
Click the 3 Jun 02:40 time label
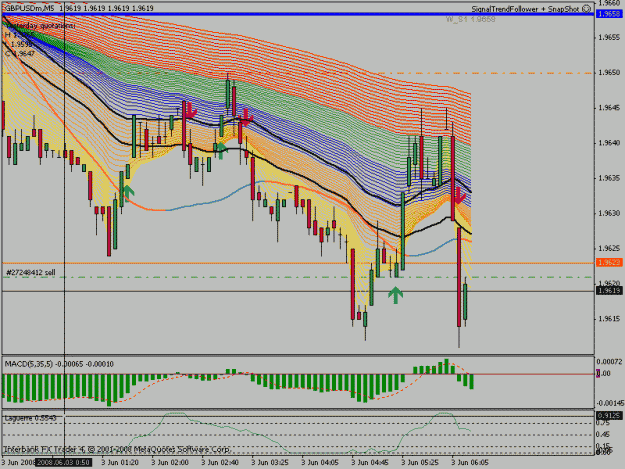pyautogui.click(x=220, y=463)
